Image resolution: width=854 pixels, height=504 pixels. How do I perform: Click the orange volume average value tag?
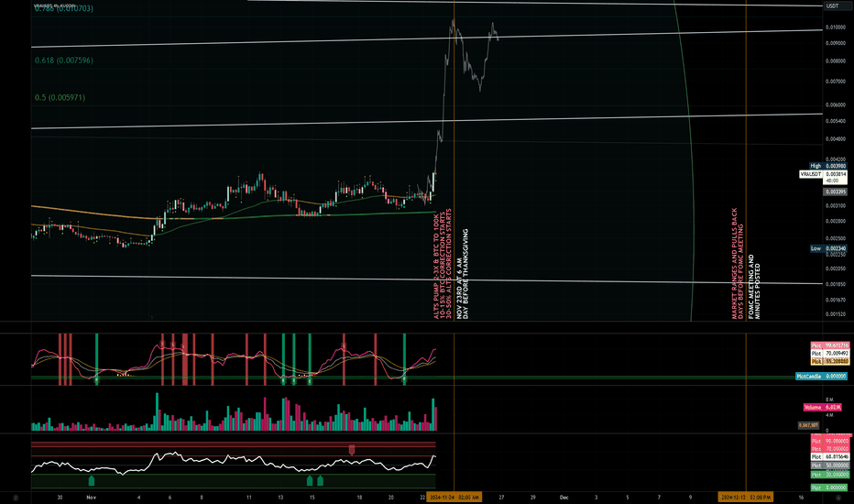coord(809,425)
